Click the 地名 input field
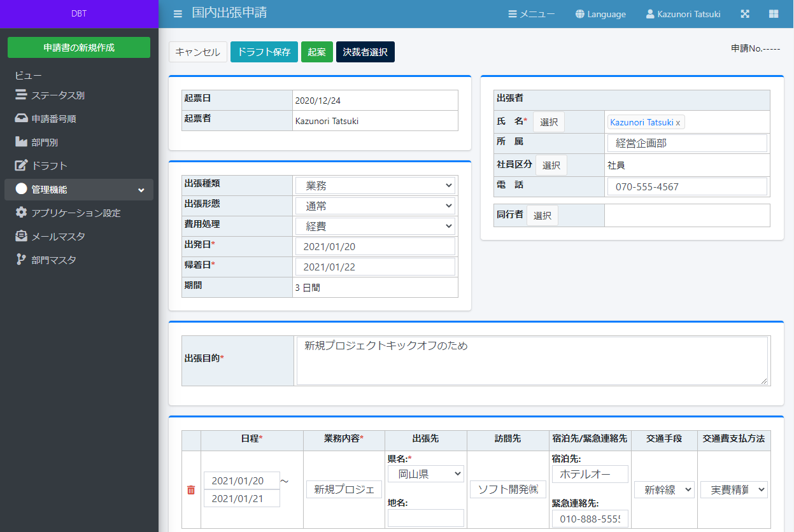This screenshot has width=794, height=532. tap(426, 518)
